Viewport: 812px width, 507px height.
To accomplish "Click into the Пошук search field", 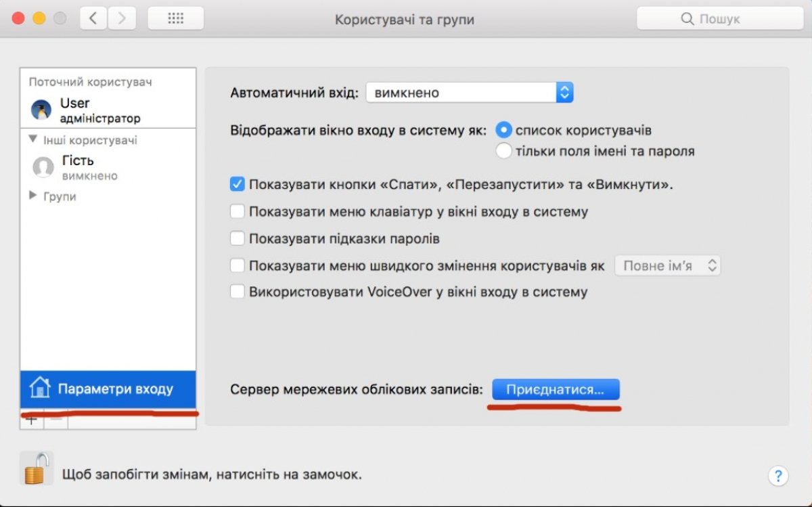I will click(x=720, y=18).
